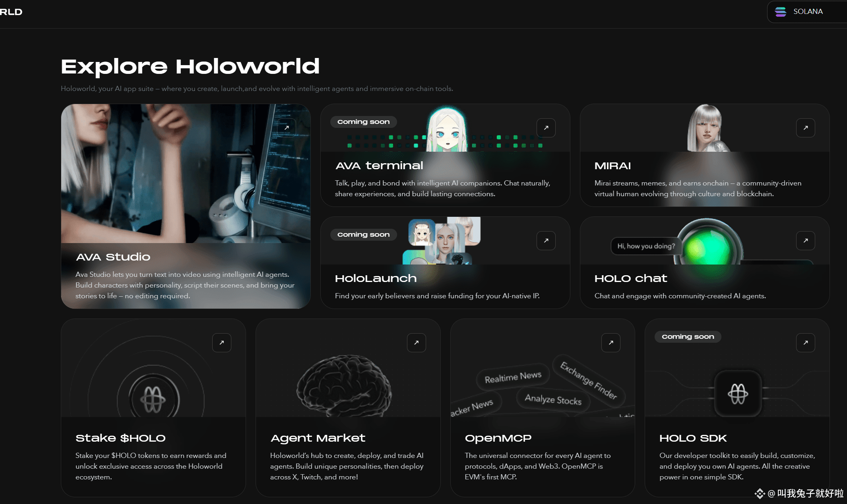The height and width of the screenshot is (504, 847).
Task: Click the "Hi, how you doing?" chat bubble
Action: pos(646,246)
